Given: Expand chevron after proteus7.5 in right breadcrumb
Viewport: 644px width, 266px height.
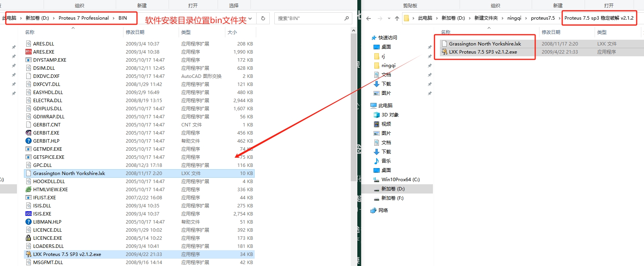Looking at the screenshot, I should click(559, 18).
